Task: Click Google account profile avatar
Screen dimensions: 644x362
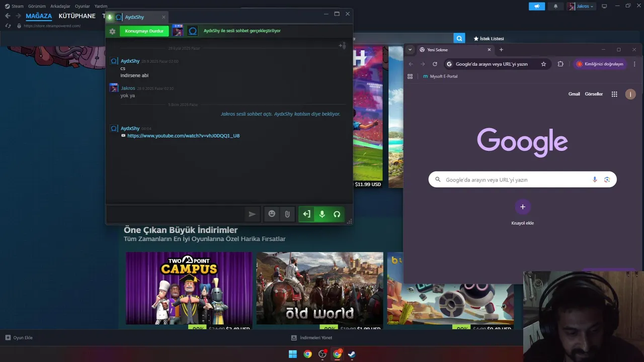Action: pos(630,94)
